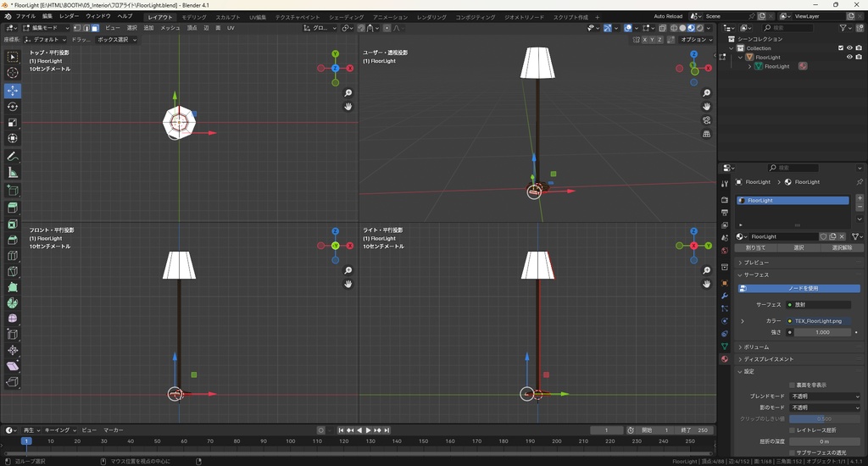The width and height of the screenshot is (868, 466).
Task: Click the zoom magnifier in the top viewport
Action: click(348, 93)
